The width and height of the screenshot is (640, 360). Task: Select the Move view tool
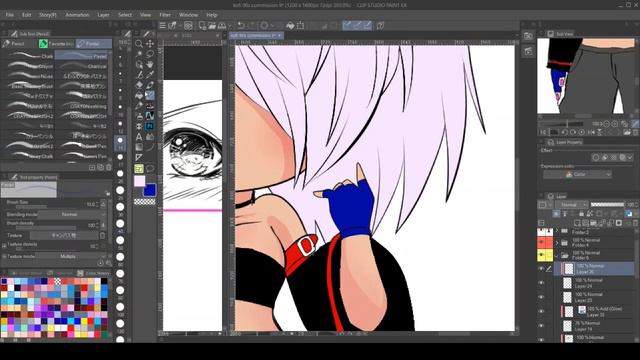pyautogui.click(x=150, y=44)
